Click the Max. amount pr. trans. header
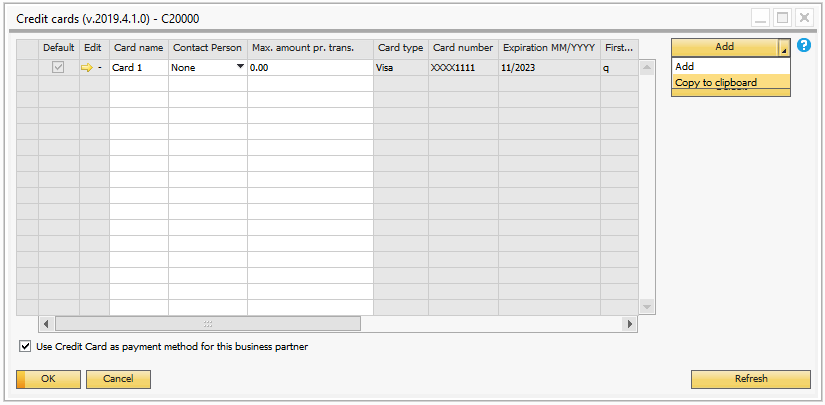This screenshot has height=405, width=825. [x=310, y=48]
